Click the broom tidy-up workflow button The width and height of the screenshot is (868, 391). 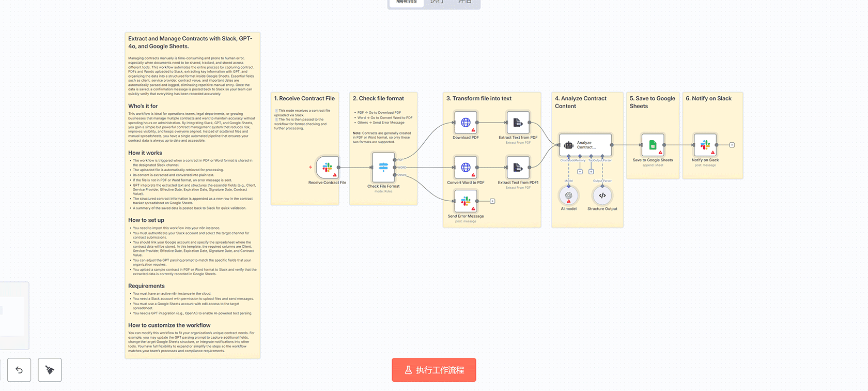point(50,370)
